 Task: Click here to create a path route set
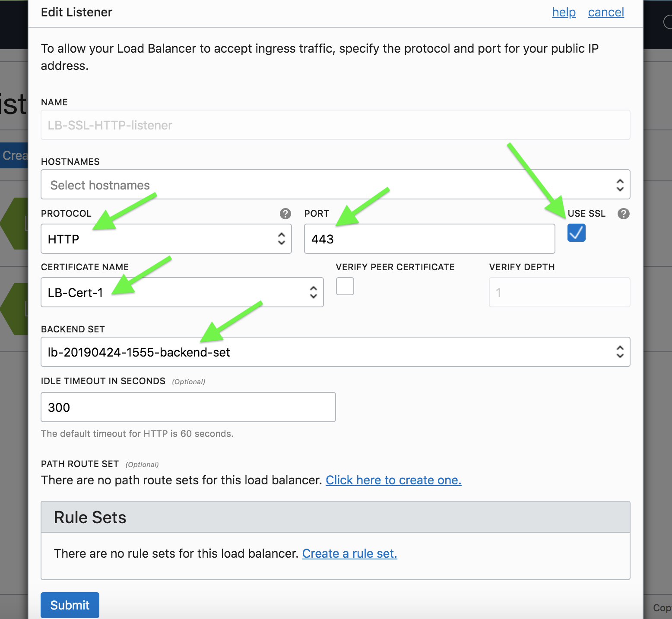(393, 480)
